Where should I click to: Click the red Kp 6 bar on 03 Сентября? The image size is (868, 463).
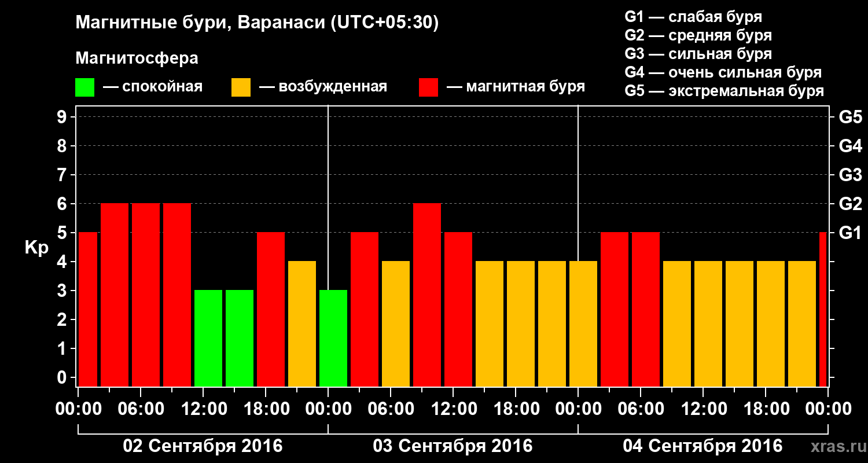point(427,295)
